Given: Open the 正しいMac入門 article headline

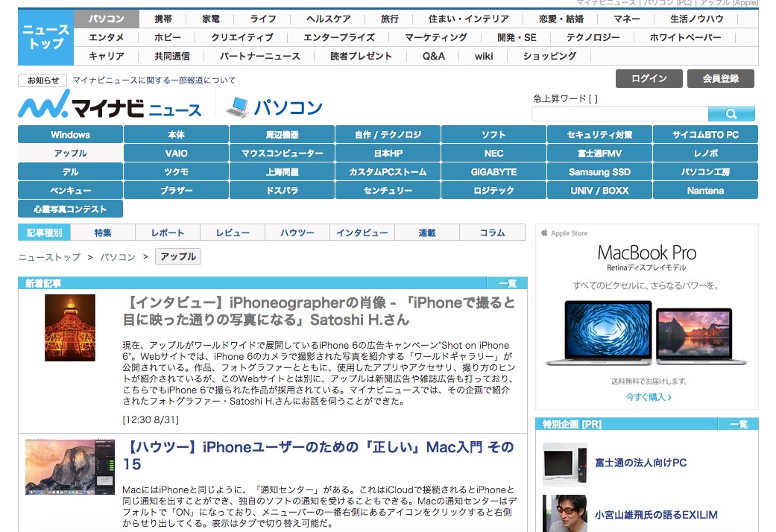Looking at the screenshot, I should click(x=319, y=456).
